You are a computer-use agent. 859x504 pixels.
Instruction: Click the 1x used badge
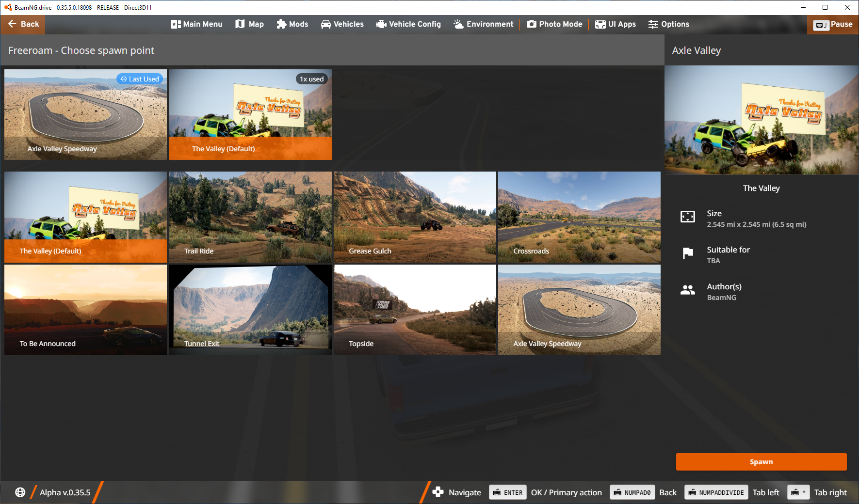click(311, 79)
